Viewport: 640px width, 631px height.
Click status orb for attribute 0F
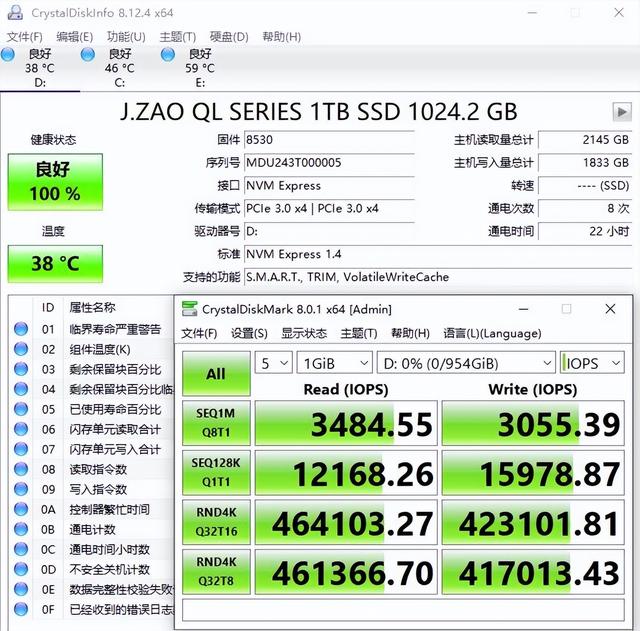21,609
